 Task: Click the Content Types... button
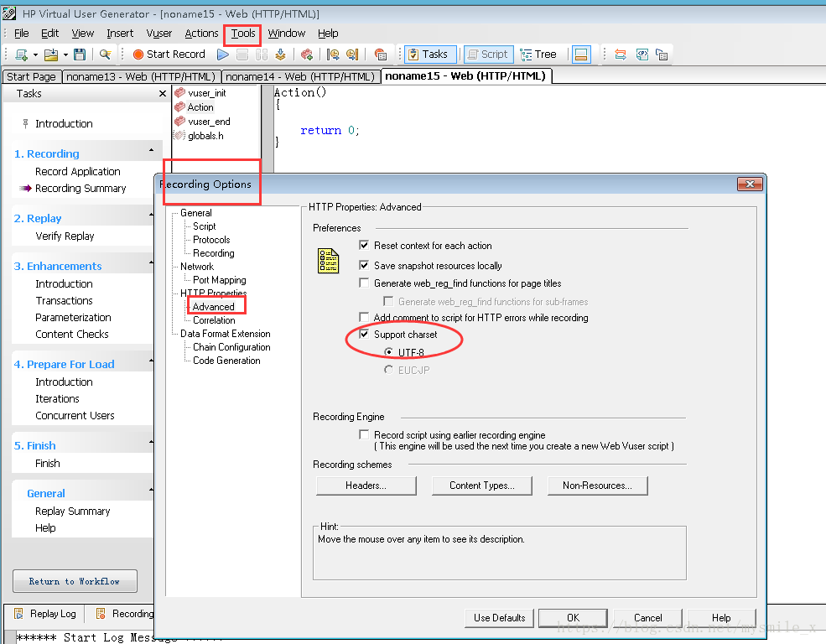tap(482, 486)
